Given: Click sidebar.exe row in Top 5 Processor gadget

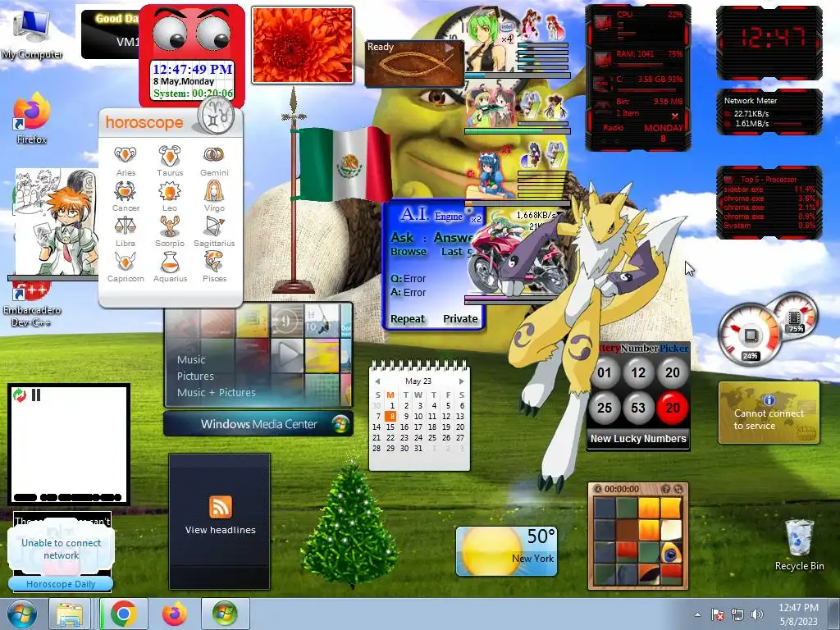Looking at the screenshot, I should tap(769, 189).
